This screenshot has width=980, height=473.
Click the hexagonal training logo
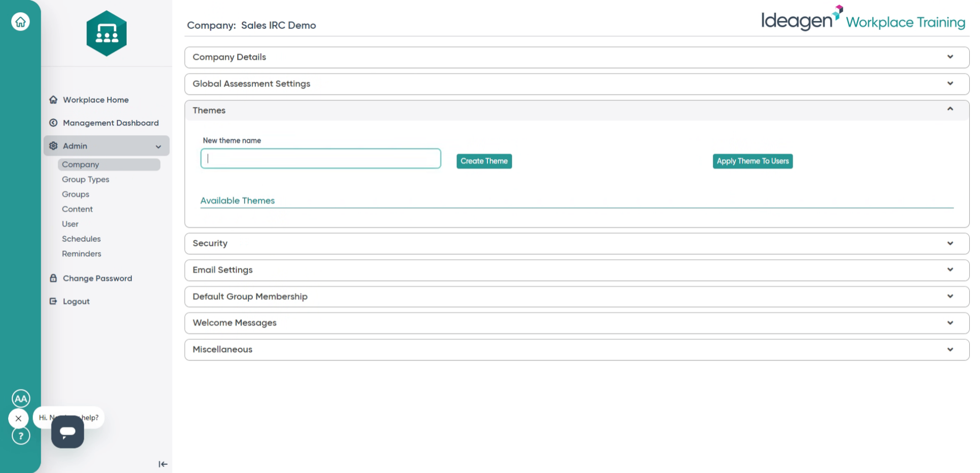coord(107,34)
